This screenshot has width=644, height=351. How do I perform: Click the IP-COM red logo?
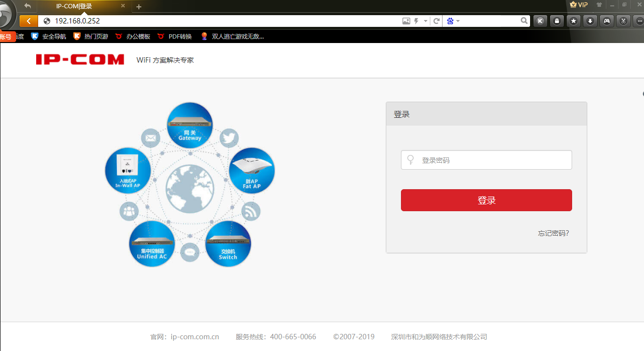pos(80,60)
